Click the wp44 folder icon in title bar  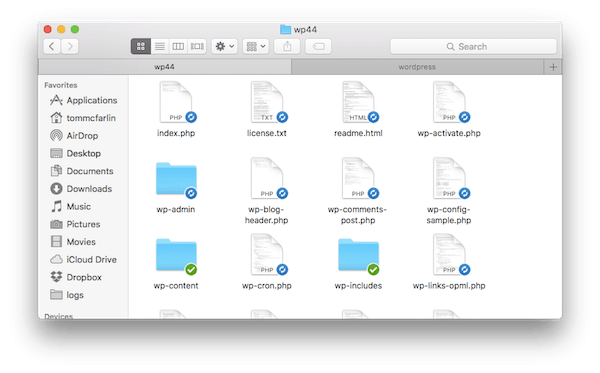click(x=285, y=29)
